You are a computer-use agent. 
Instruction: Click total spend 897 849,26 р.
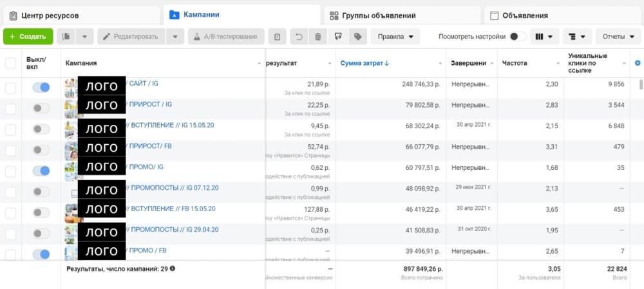click(423, 269)
